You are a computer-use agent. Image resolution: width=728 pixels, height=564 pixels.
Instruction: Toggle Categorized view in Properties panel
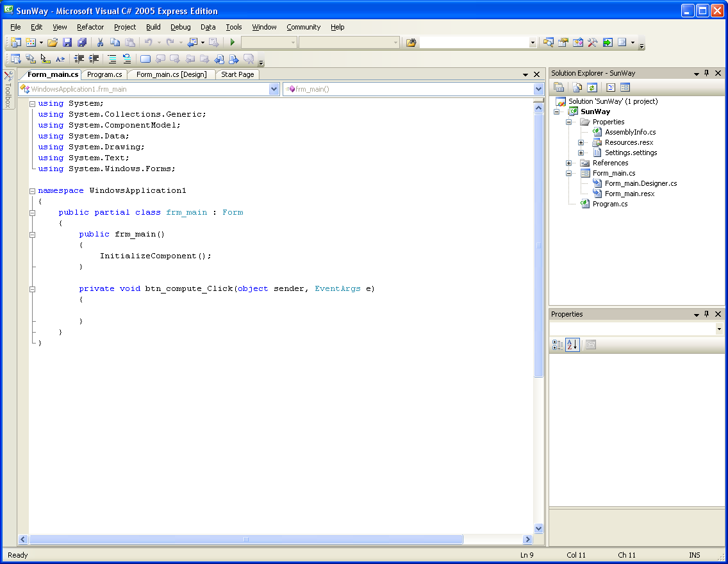click(x=558, y=345)
